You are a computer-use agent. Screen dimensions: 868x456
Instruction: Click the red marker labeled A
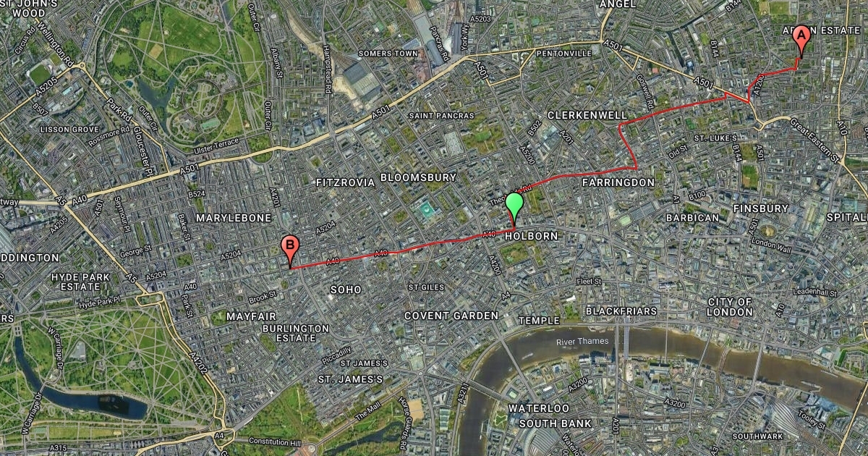[801, 41]
